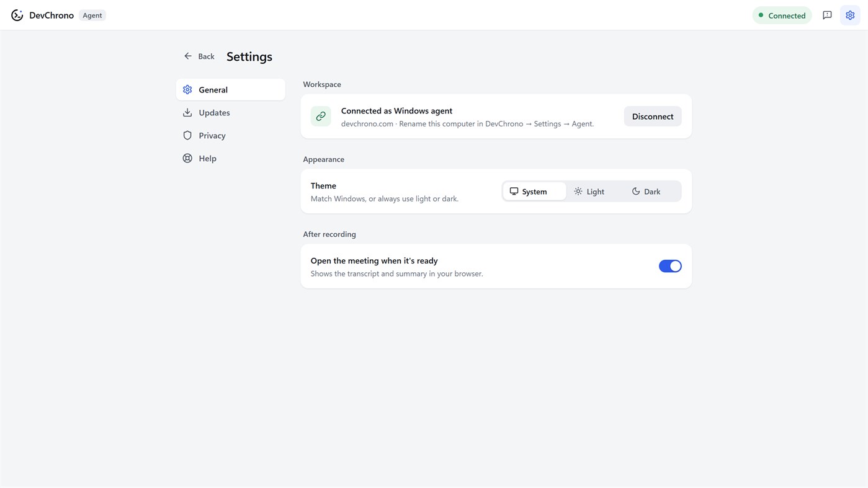The image size is (868, 488).
Task: Click the devchrono.com rename hint text
Action: [x=467, y=123]
